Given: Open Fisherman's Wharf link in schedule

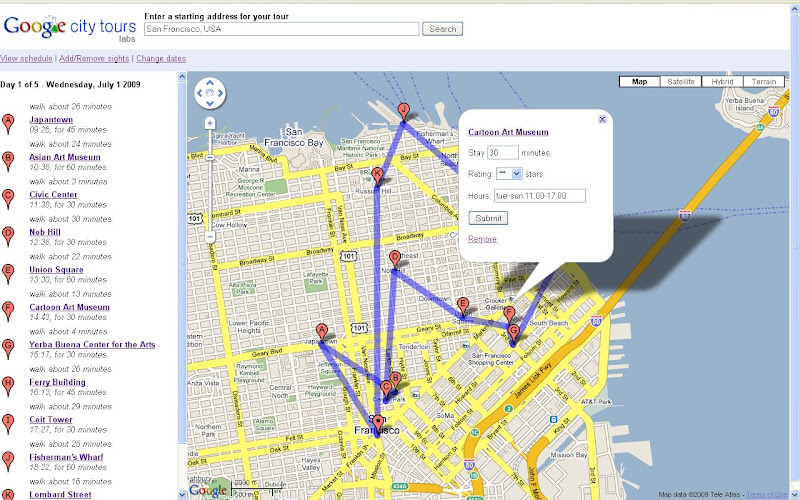Looking at the screenshot, I should click(66, 457).
